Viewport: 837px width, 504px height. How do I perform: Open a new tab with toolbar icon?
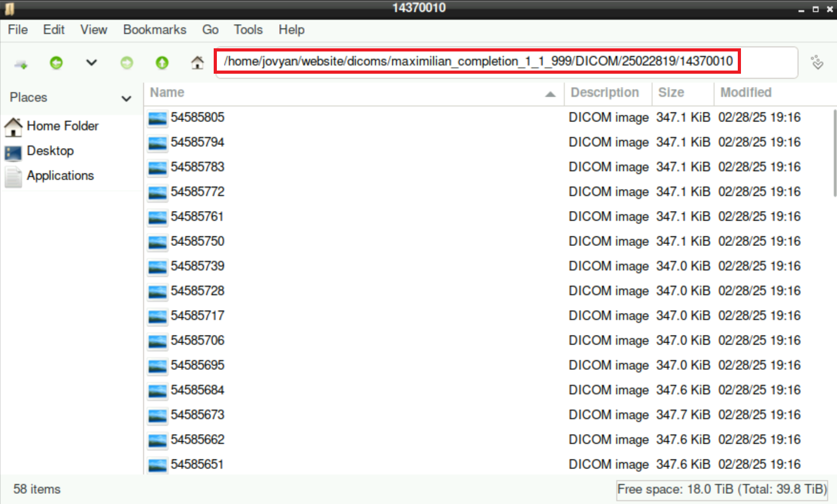[x=21, y=63]
